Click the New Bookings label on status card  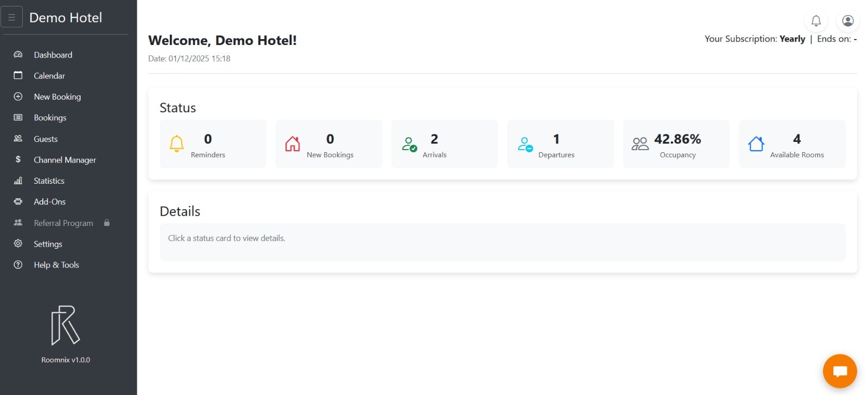[330, 155]
